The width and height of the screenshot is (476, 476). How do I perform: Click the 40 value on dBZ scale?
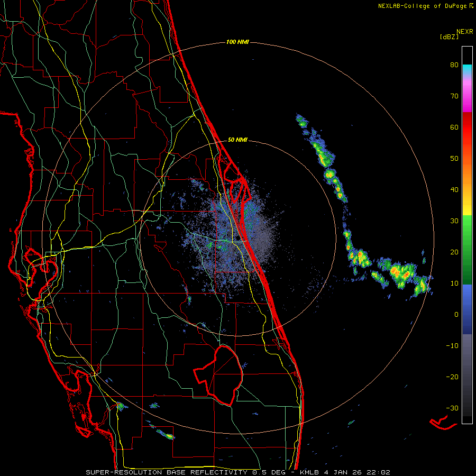coord(454,190)
